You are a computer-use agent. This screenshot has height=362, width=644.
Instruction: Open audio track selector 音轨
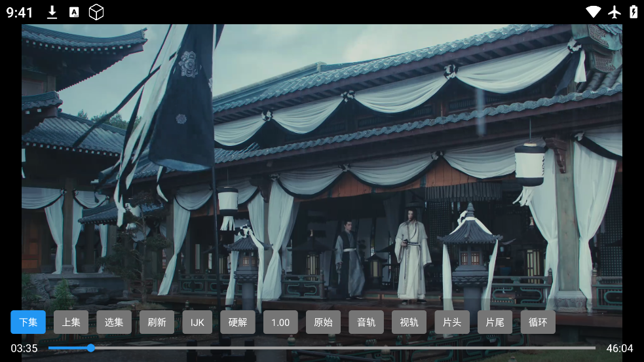pyautogui.click(x=366, y=322)
